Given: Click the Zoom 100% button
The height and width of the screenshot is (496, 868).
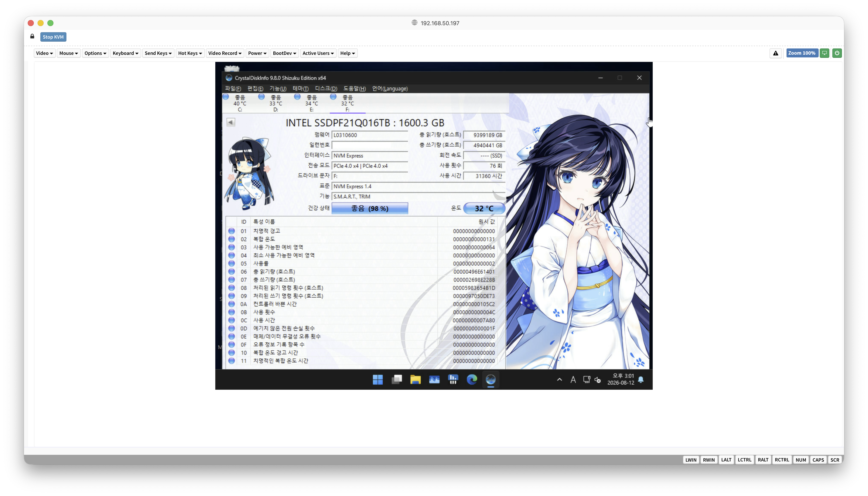Looking at the screenshot, I should point(802,53).
